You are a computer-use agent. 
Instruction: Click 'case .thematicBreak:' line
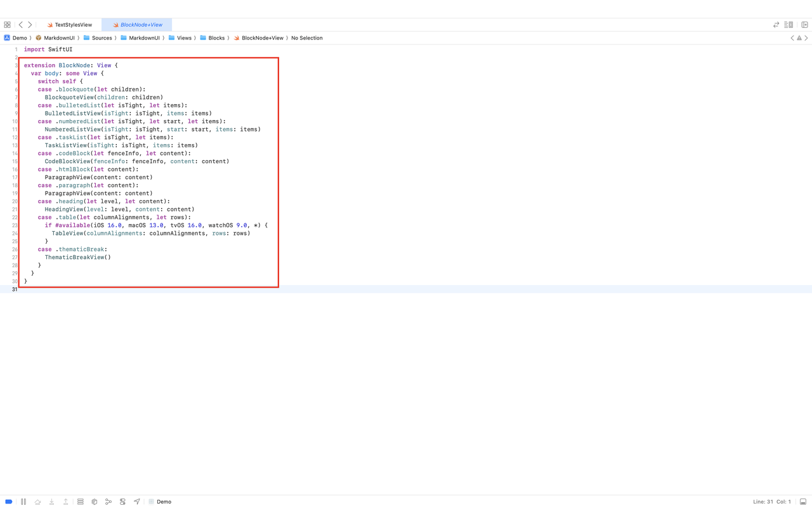coord(73,250)
